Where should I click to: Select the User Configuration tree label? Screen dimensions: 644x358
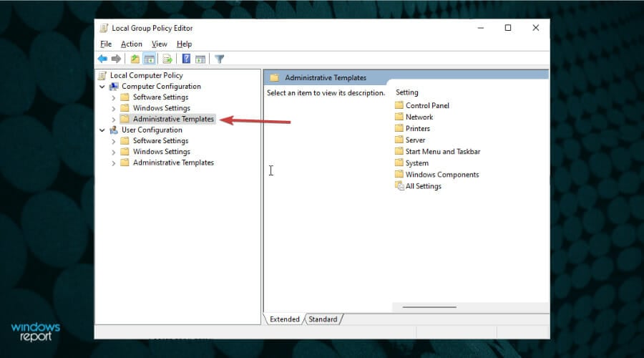pos(152,130)
